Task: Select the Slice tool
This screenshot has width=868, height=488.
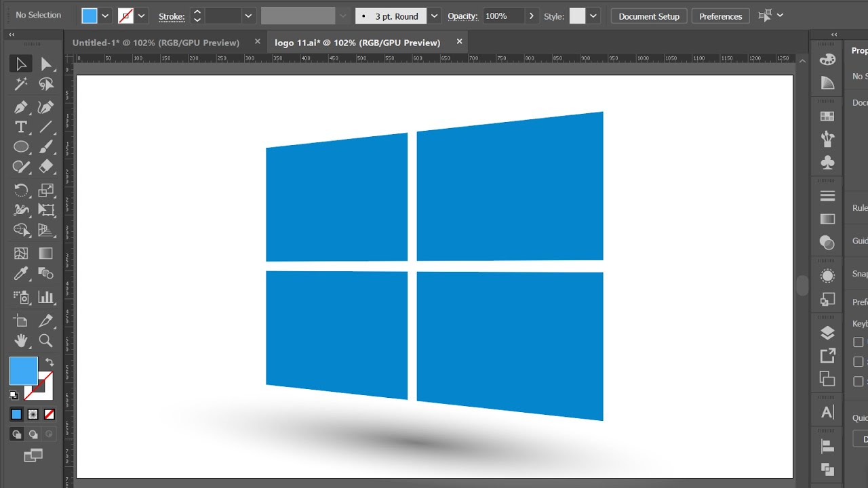Action: point(46,321)
